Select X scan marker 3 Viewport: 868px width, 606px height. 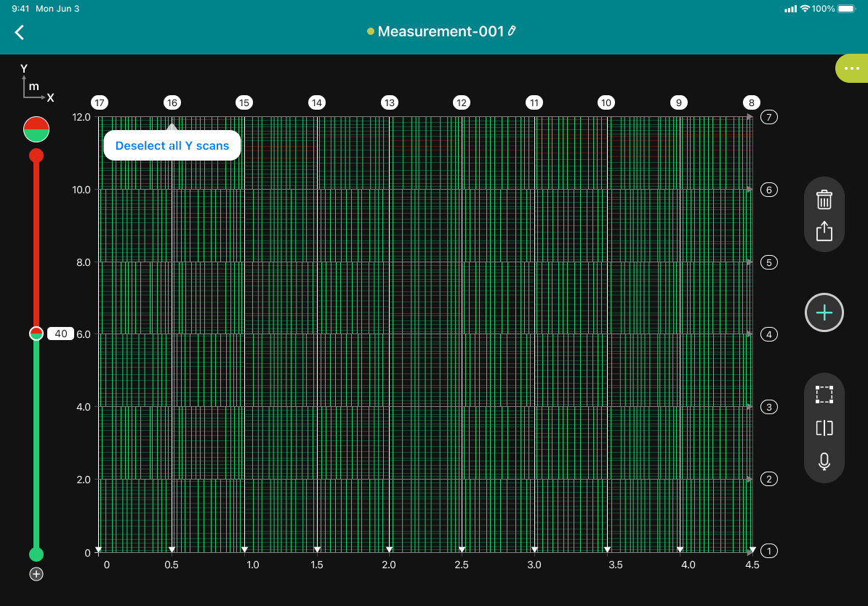point(769,408)
